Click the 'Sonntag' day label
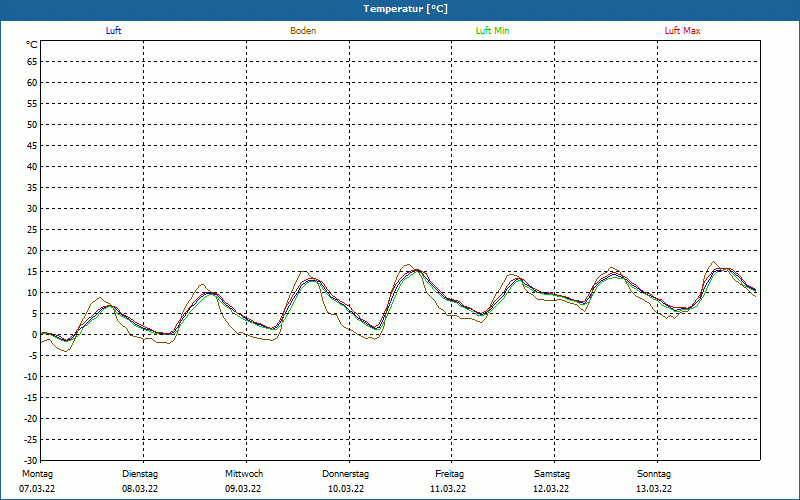 point(654,474)
